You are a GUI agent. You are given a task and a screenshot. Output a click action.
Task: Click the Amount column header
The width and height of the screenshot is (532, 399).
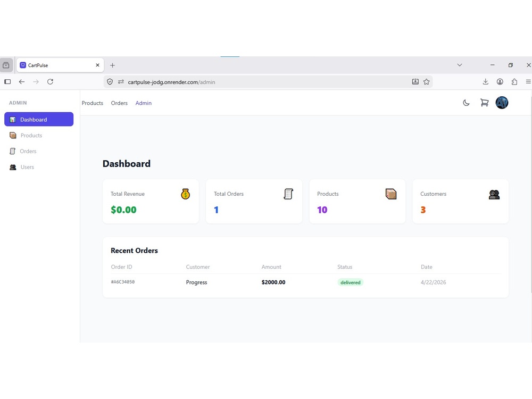coord(271,267)
